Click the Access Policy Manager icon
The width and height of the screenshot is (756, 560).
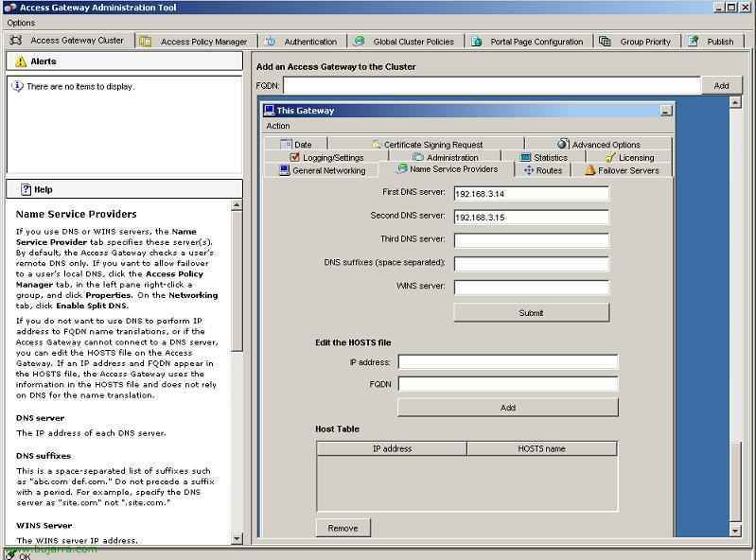(x=145, y=42)
